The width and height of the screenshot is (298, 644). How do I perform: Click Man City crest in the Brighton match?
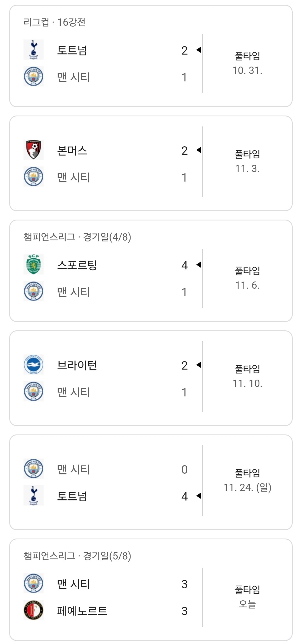pos(34,391)
